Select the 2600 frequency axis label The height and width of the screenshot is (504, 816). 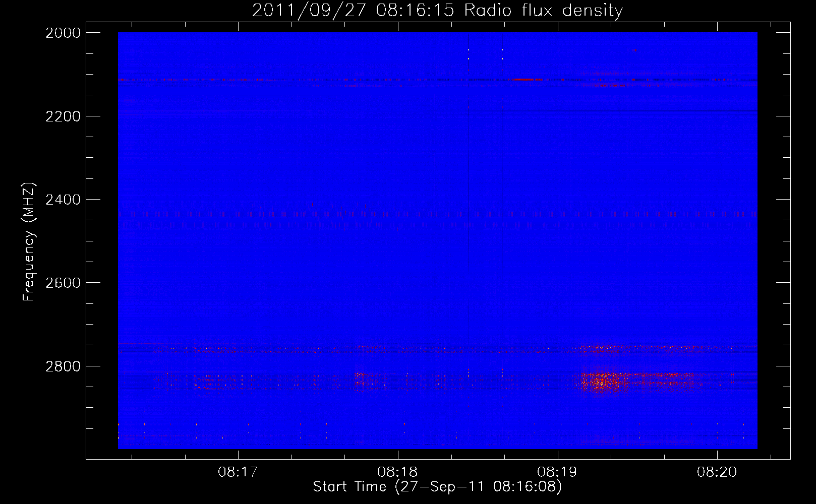(x=63, y=283)
